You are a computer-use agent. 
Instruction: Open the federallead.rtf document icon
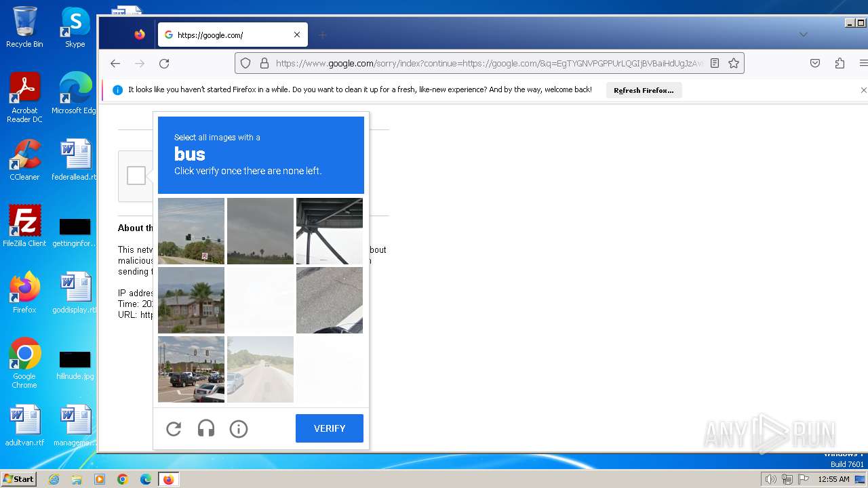tap(75, 160)
